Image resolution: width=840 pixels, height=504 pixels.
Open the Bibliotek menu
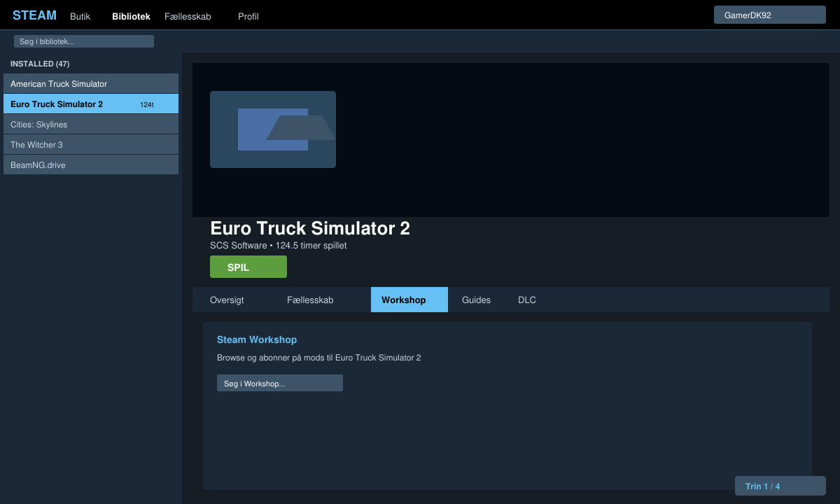coord(131,16)
